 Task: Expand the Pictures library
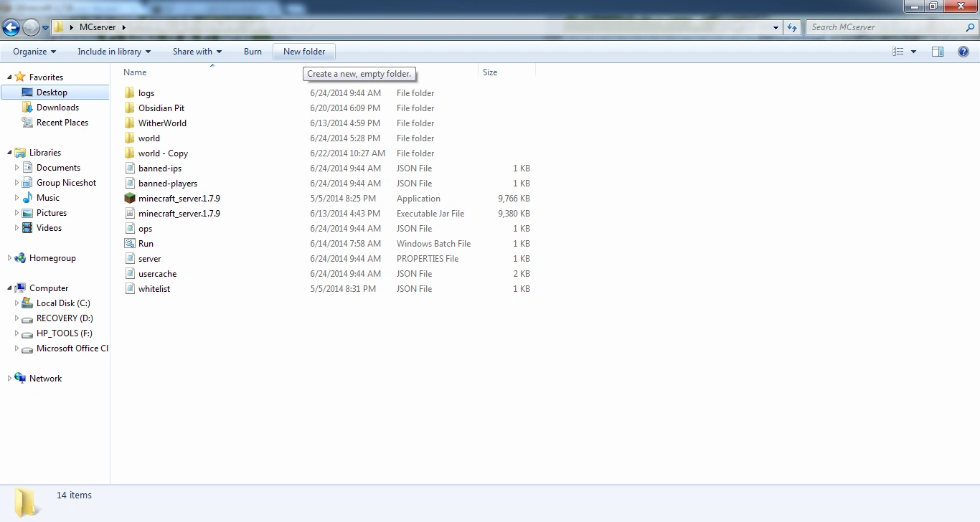click(x=17, y=213)
